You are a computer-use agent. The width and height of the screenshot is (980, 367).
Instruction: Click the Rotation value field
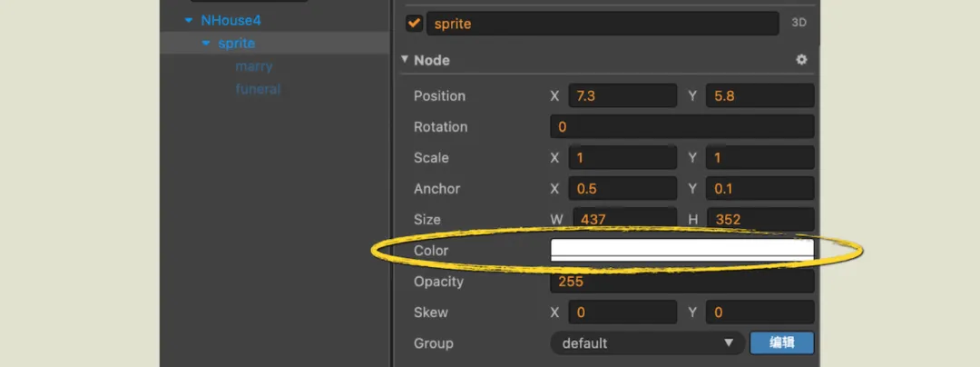(681, 127)
